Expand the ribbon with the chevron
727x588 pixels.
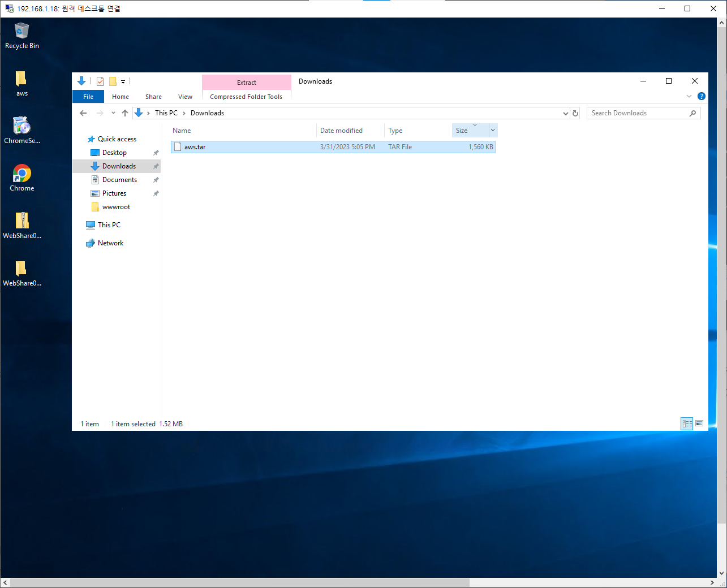(689, 96)
